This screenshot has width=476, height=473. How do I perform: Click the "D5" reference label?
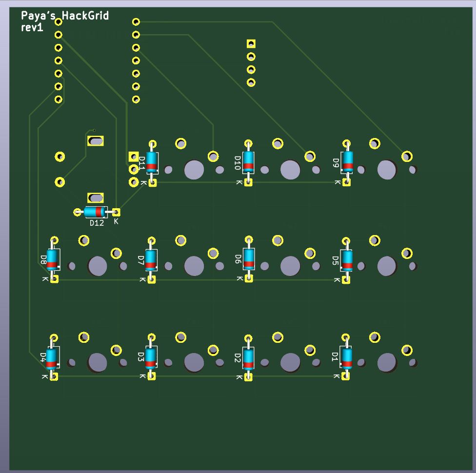[335, 260]
